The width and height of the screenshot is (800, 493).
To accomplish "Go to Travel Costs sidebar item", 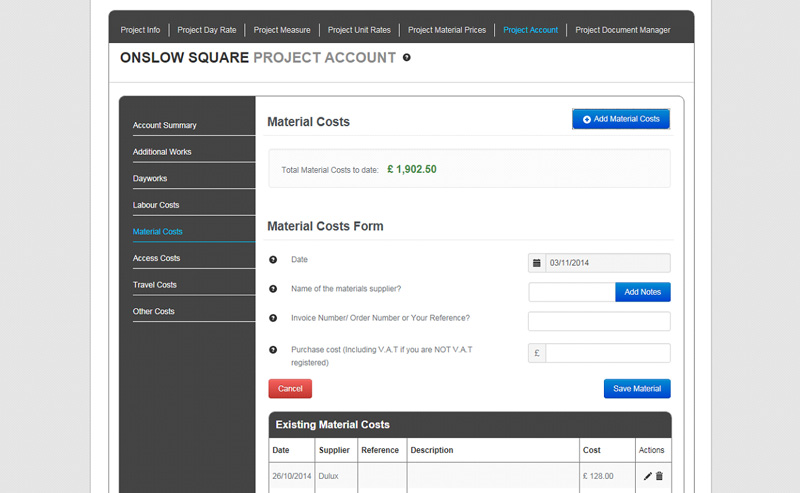I will coord(155,285).
